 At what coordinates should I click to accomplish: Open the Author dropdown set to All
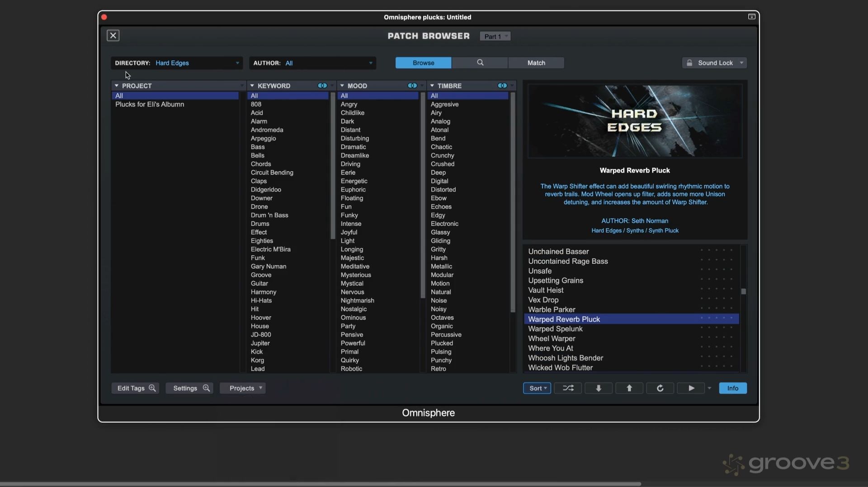(x=312, y=63)
